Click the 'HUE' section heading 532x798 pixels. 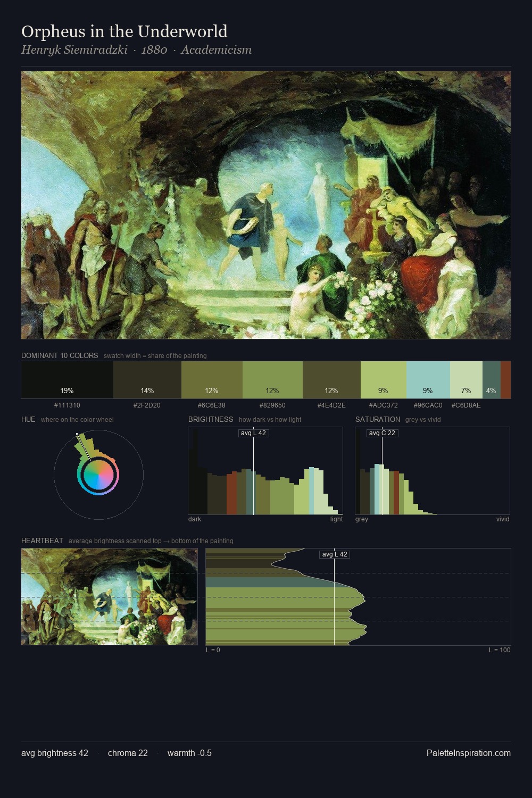coord(28,419)
